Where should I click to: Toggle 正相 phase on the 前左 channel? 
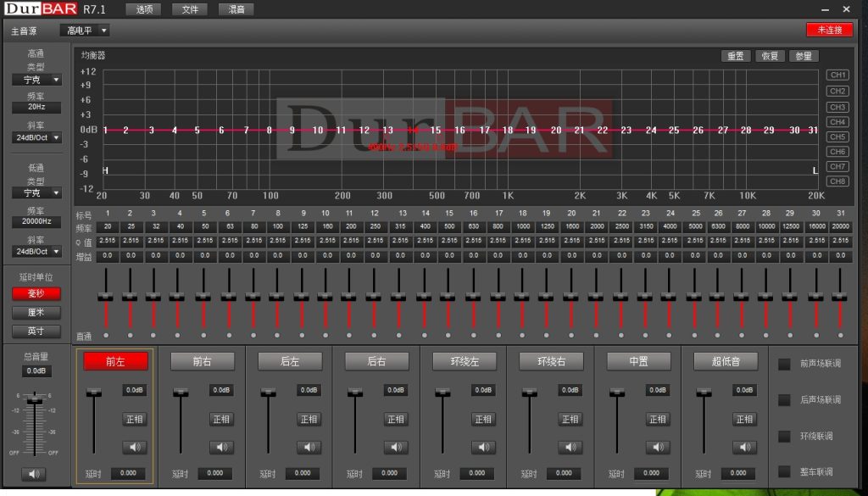135,419
